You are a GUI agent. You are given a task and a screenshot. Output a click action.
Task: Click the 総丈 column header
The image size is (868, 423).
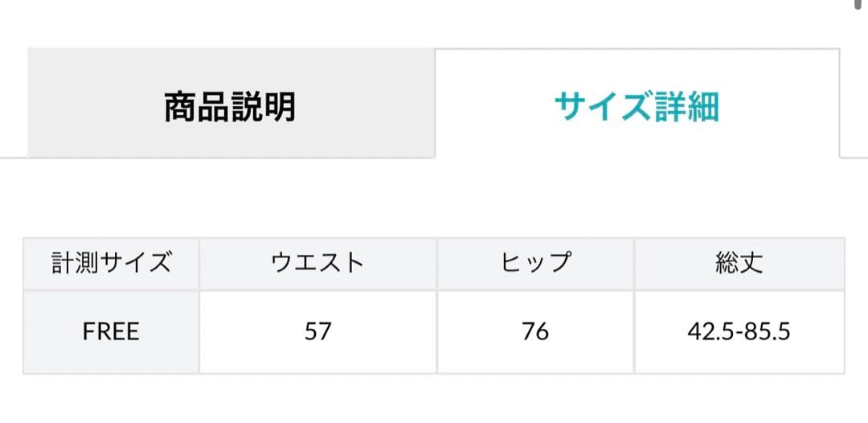pos(739,263)
